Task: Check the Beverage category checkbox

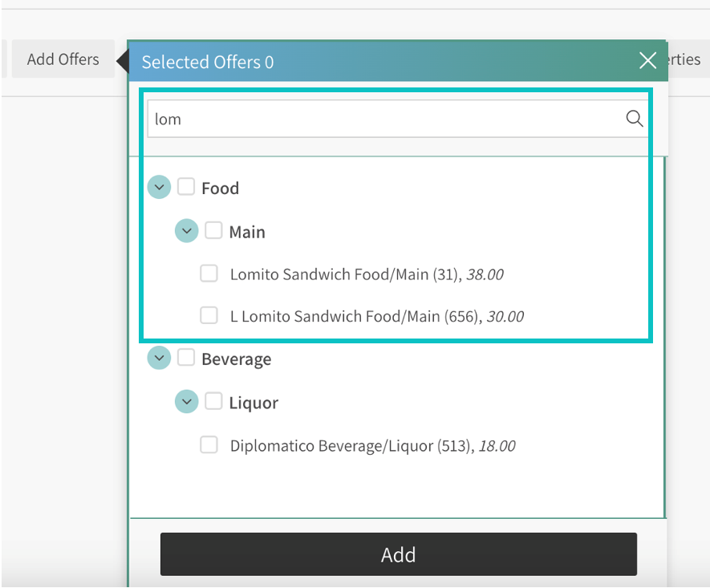Action: click(186, 358)
